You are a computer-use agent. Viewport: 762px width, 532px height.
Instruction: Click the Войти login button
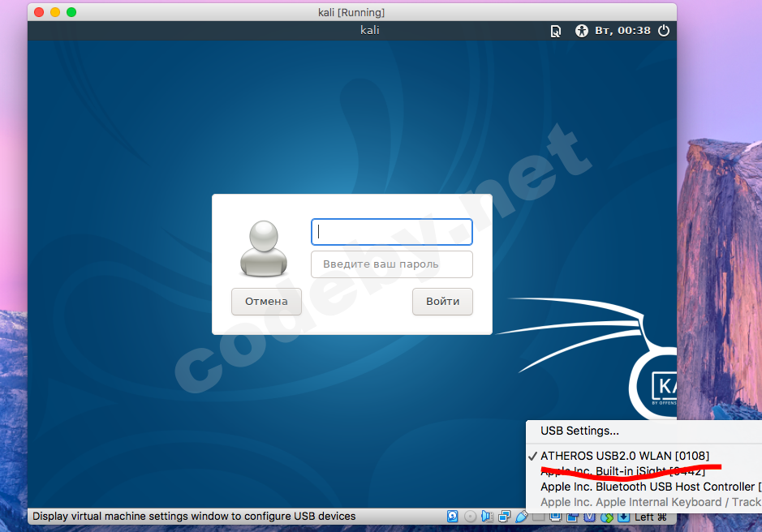click(443, 301)
